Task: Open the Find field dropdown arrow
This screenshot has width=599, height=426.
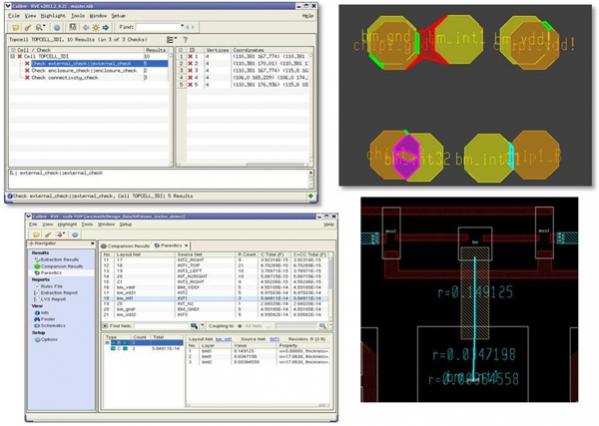Action: [x=182, y=27]
